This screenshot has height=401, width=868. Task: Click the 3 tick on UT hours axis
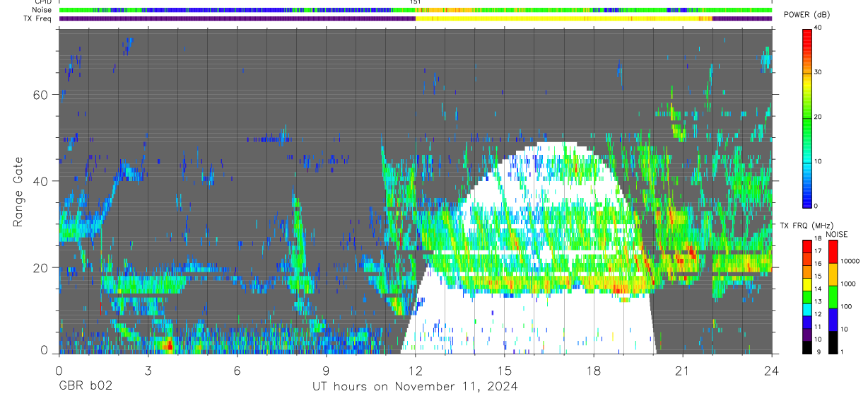click(x=148, y=371)
